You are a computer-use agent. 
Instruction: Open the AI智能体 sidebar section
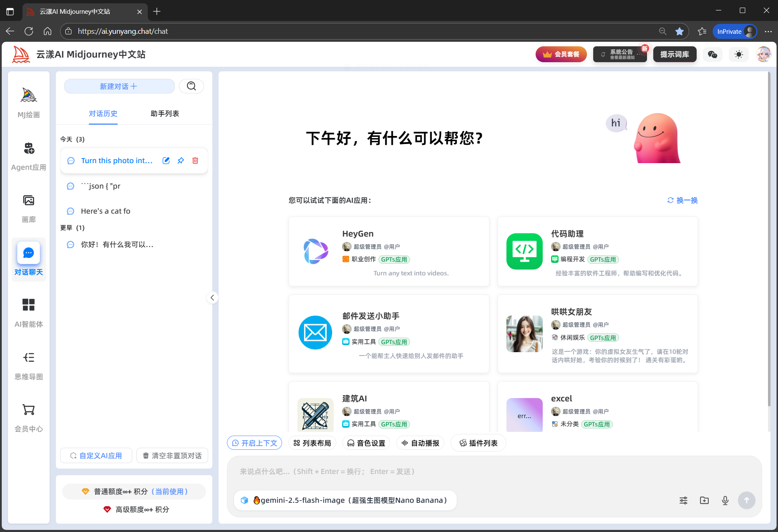[28, 313]
